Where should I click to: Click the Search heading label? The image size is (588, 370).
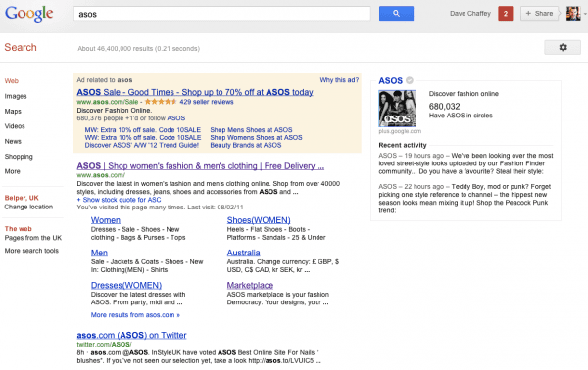click(21, 48)
